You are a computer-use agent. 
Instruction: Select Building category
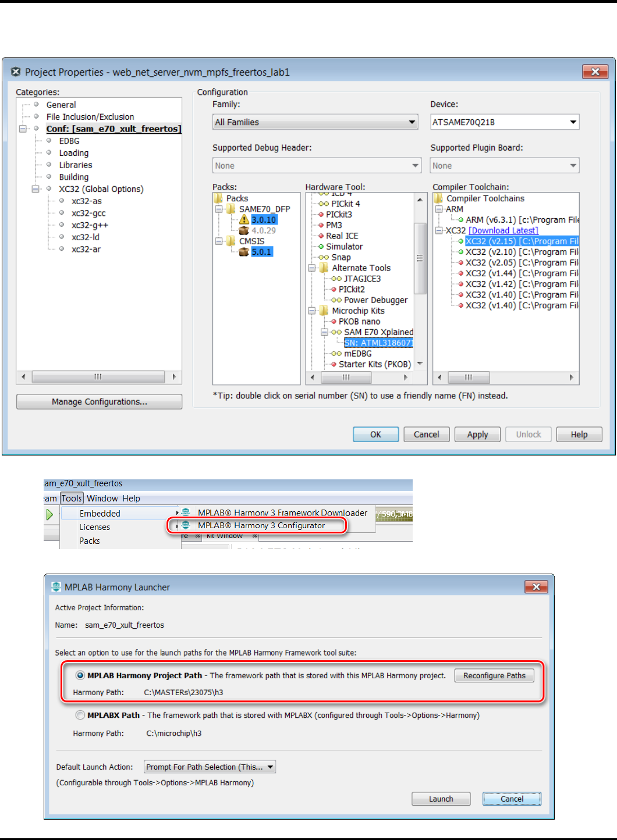(73, 177)
